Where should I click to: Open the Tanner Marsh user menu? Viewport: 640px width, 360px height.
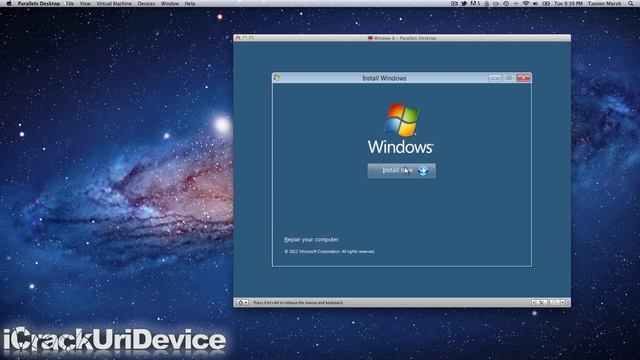click(604, 3)
